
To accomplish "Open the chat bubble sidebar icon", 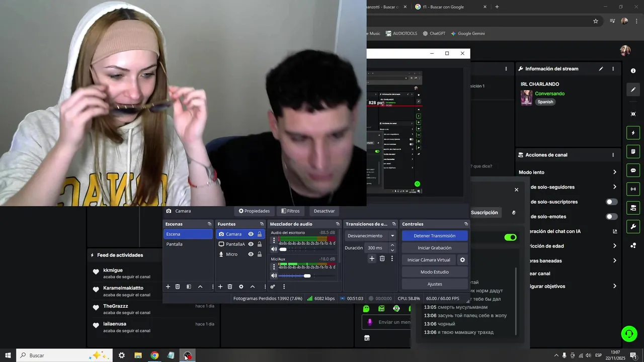I will click(633, 170).
